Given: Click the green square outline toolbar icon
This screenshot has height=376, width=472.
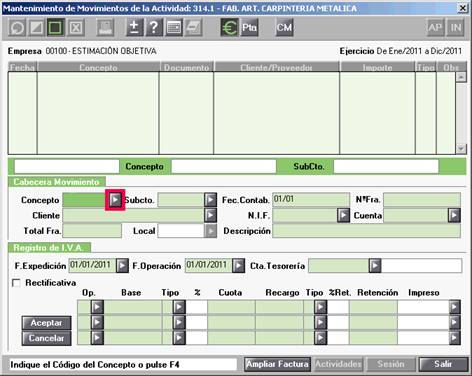Looking at the screenshot, I should (55, 27).
